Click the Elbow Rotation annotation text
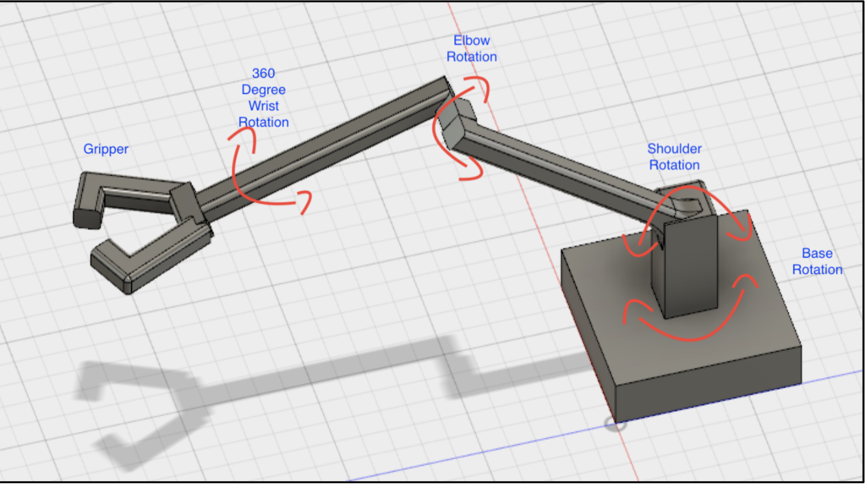The image size is (868, 485). click(472, 49)
